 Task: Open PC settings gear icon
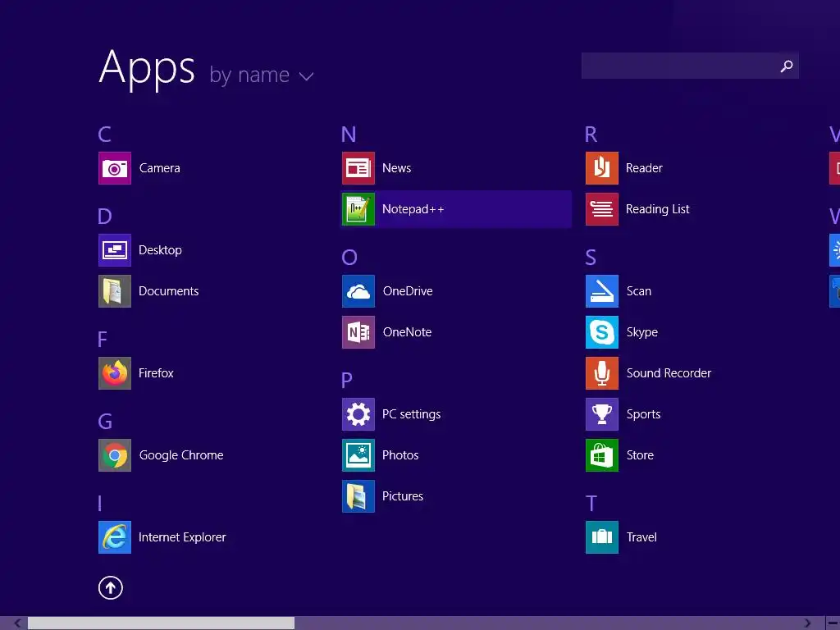coord(358,414)
